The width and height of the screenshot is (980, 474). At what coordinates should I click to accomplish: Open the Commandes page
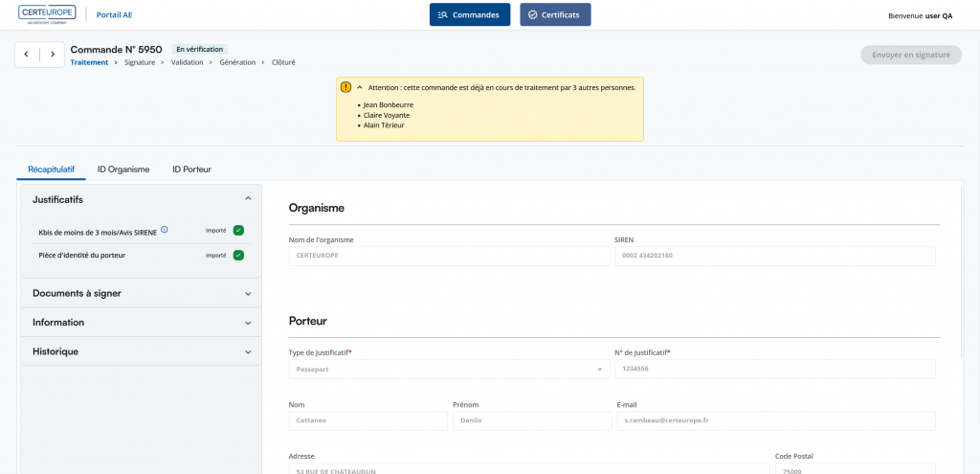(x=469, y=14)
